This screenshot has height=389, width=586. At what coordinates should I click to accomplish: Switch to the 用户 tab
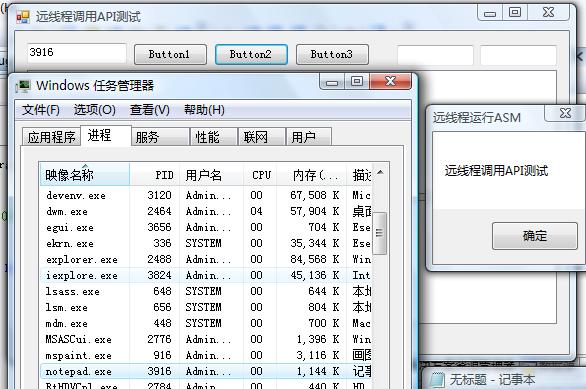308,137
